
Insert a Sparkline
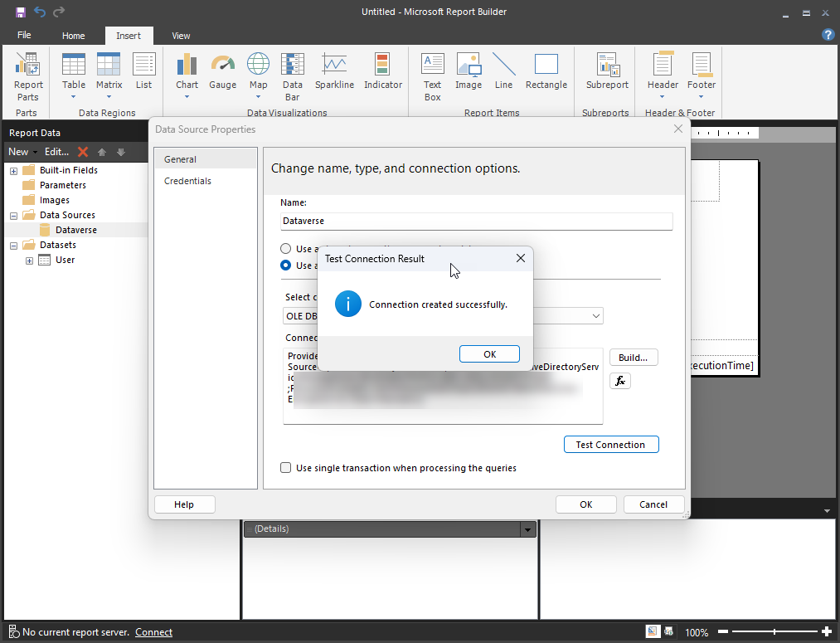pyautogui.click(x=334, y=71)
